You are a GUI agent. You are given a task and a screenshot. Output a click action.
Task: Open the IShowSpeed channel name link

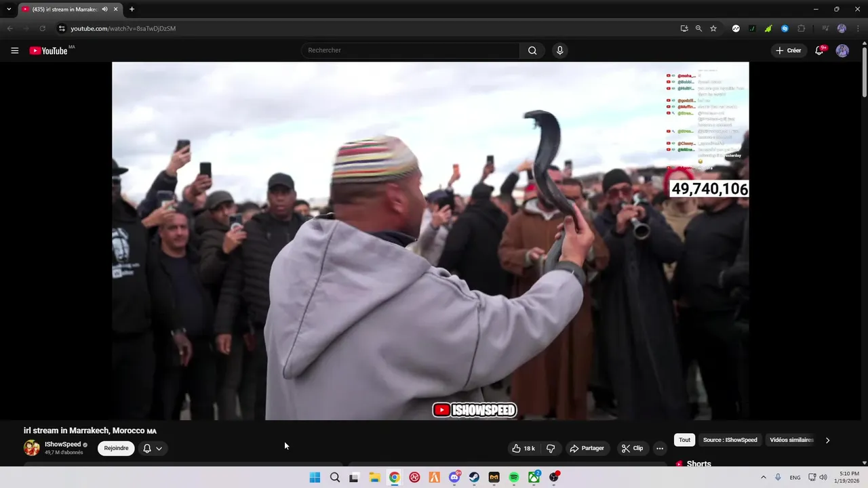62,445
